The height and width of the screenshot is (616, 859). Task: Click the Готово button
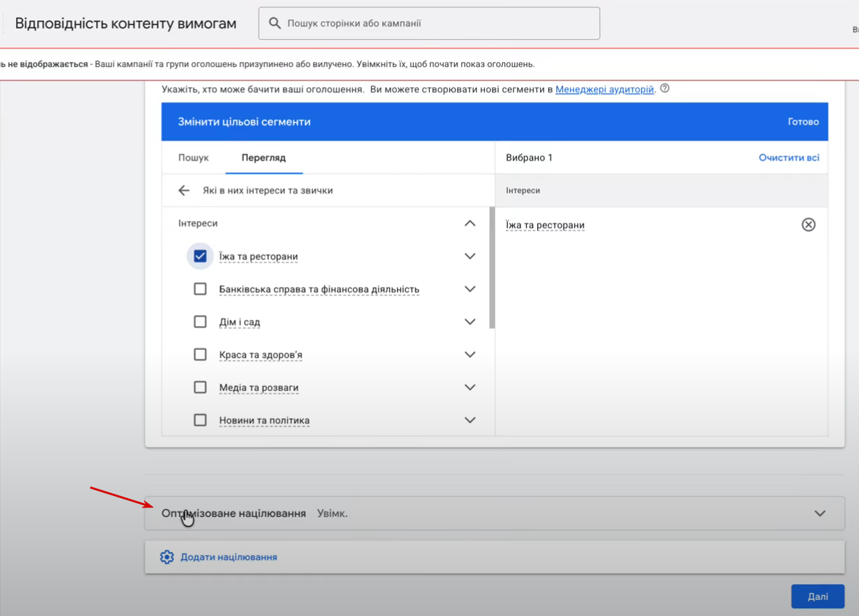pos(803,122)
